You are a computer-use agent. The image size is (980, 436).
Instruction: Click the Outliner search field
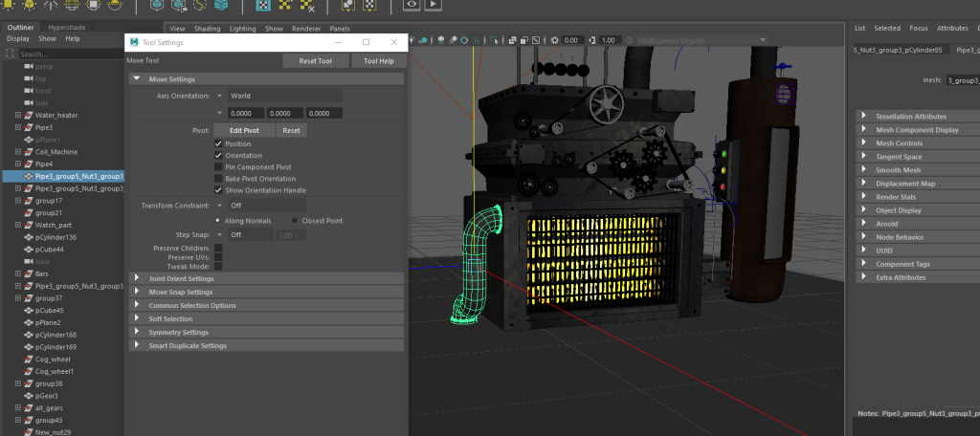pyautogui.click(x=67, y=54)
